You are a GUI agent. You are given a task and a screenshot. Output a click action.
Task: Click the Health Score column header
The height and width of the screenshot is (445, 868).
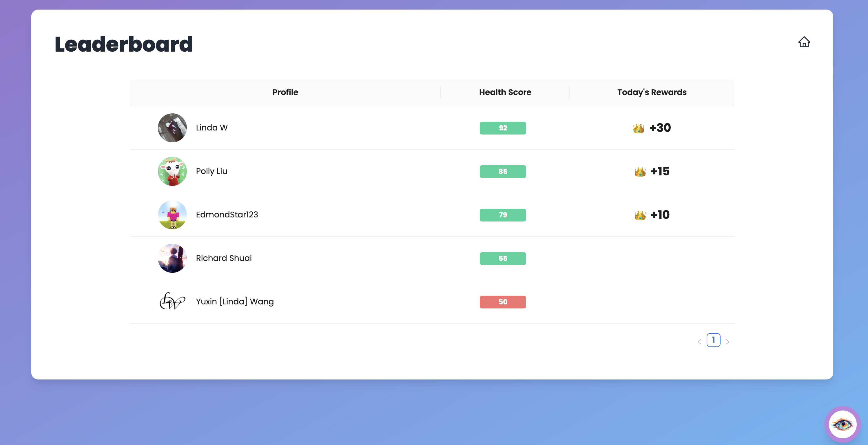pos(505,92)
